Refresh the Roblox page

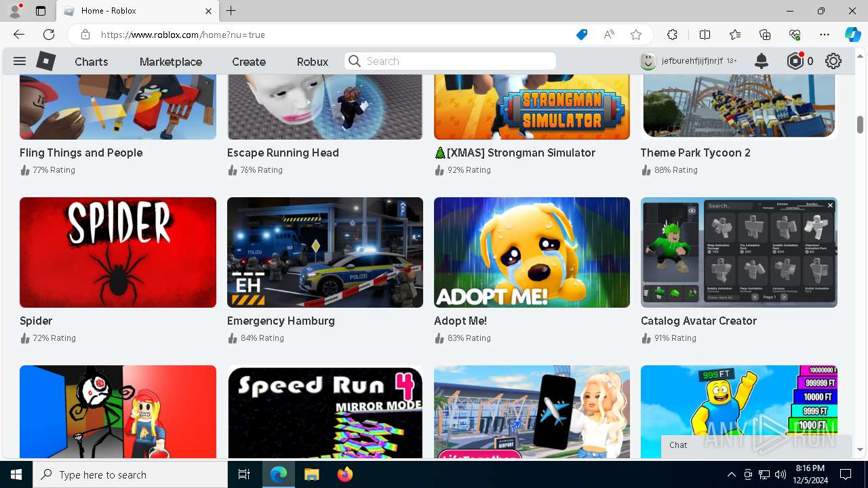tap(49, 35)
